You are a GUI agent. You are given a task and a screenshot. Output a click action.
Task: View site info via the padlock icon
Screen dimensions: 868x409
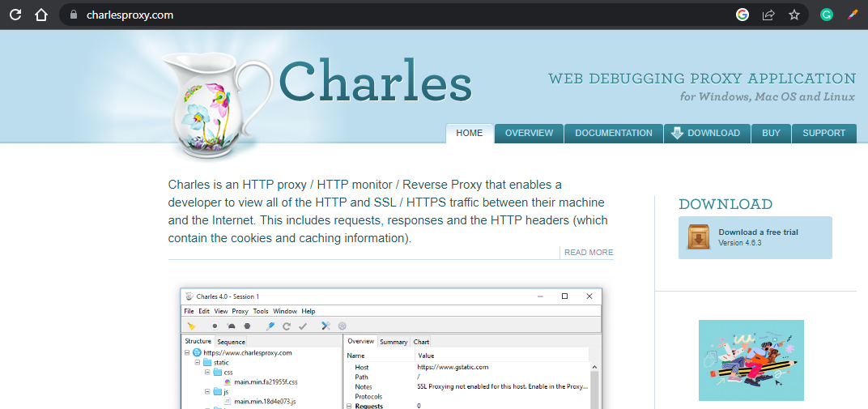point(74,15)
